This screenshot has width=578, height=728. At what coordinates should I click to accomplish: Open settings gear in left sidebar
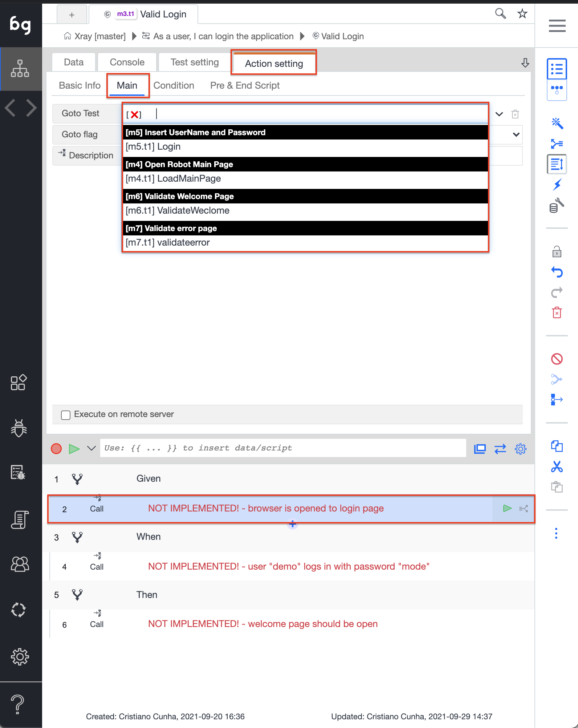click(x=20, y=656)
